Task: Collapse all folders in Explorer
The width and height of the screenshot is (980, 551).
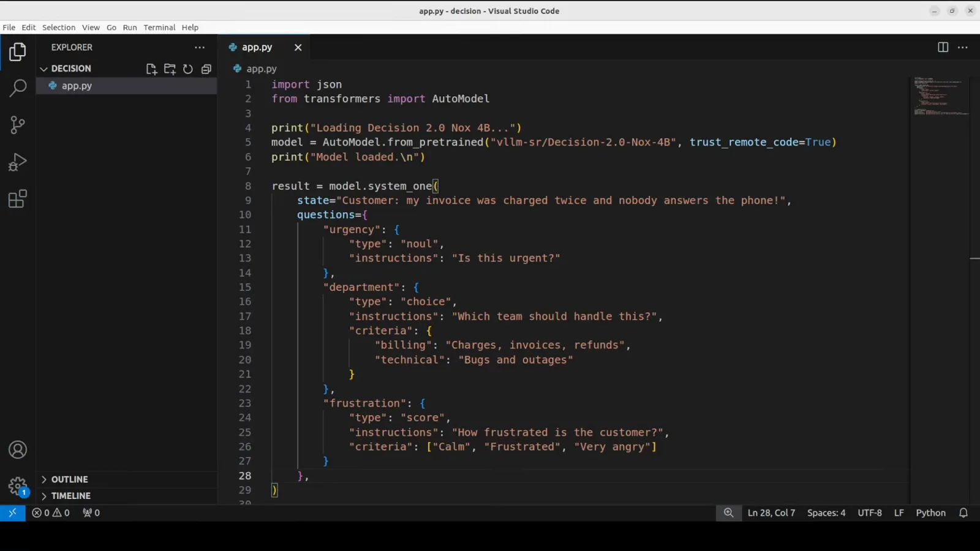Action: click(x=206, y=69)
